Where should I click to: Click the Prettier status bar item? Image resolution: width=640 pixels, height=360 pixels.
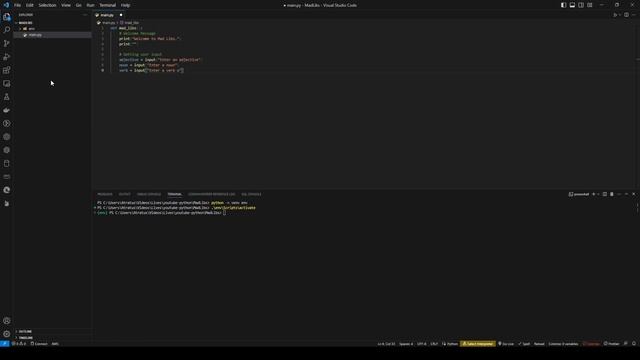point(611,344)
